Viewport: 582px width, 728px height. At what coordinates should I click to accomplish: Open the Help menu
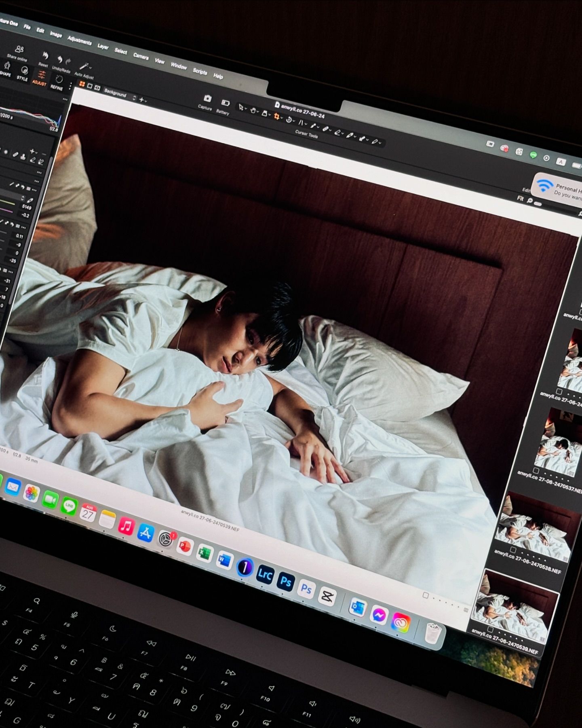click(218, 76)
